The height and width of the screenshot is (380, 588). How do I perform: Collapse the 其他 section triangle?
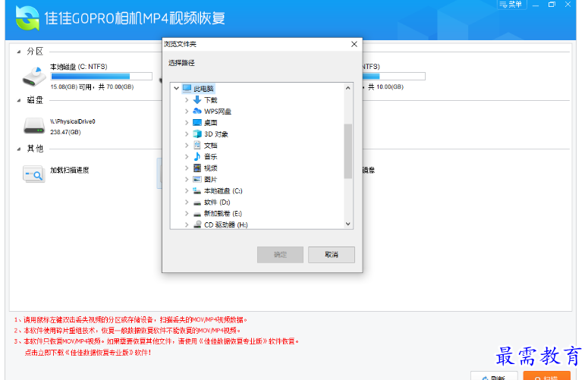(19, 149)
